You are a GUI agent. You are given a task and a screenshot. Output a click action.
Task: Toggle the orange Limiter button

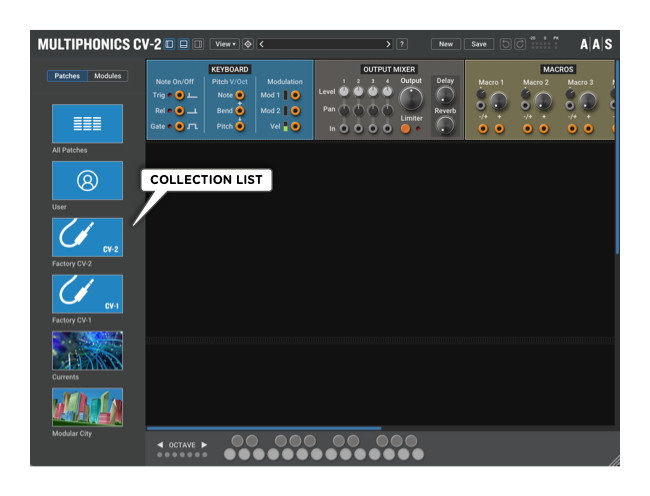pyautogui.click(x=405, y=129)
